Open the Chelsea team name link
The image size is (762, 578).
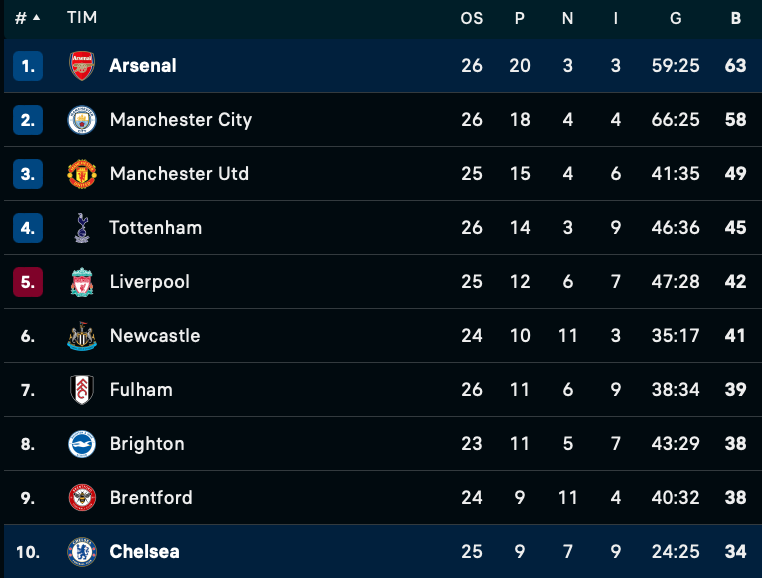pyautogui.click(x=144, y=552)
